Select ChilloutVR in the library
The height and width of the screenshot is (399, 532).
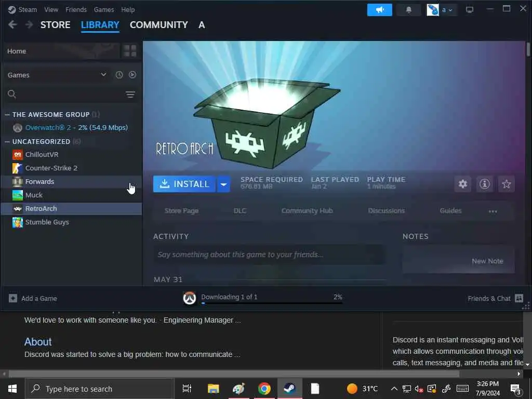point(71,154)
